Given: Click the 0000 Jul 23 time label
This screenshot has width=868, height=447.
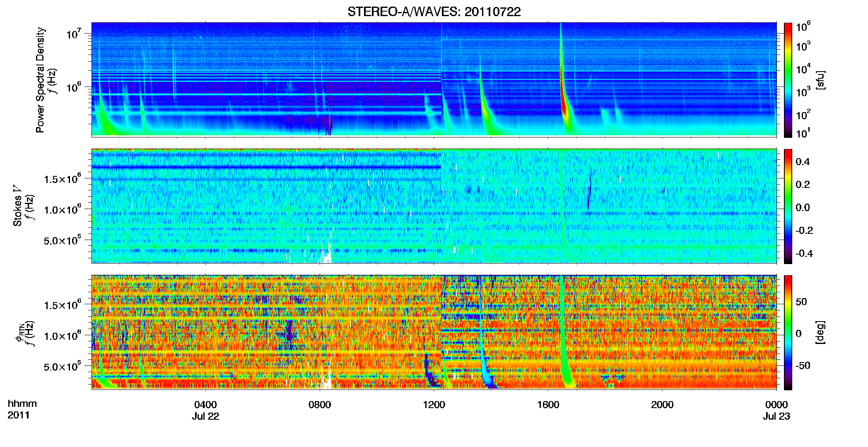Looking at the screenshot, I should click(776, 410).
